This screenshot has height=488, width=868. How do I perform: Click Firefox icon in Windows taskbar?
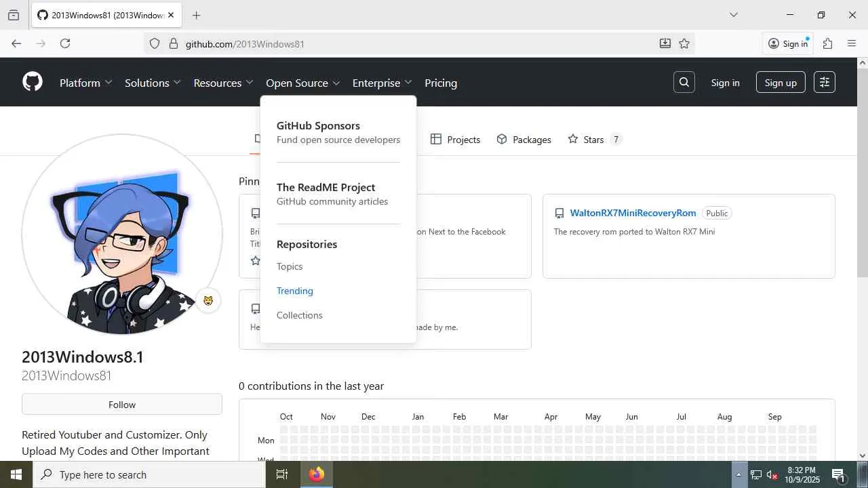pos(316,474)
